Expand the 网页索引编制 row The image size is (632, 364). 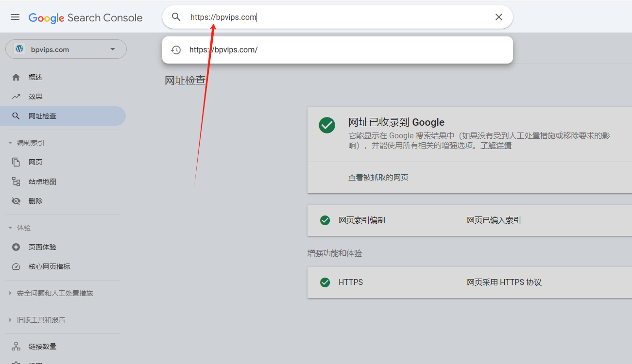470,220
